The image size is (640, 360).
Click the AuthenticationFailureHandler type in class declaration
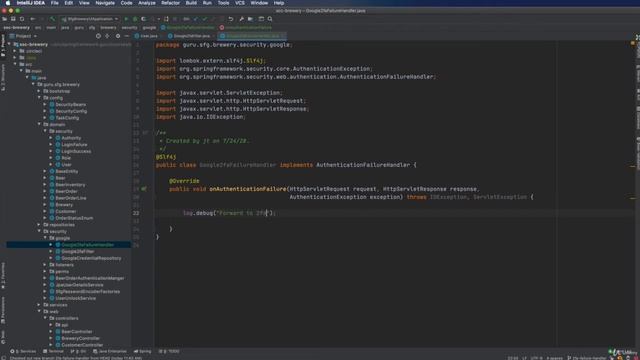(x=363, y=165)
